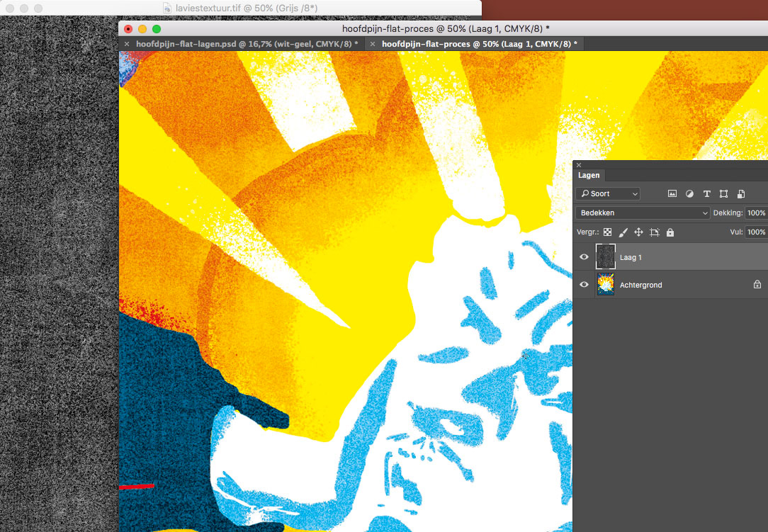Image resolution: width=768 pixels, height=532 pixels.
Task: Lock all attributes padlock icon
Action: pos(670,232)
